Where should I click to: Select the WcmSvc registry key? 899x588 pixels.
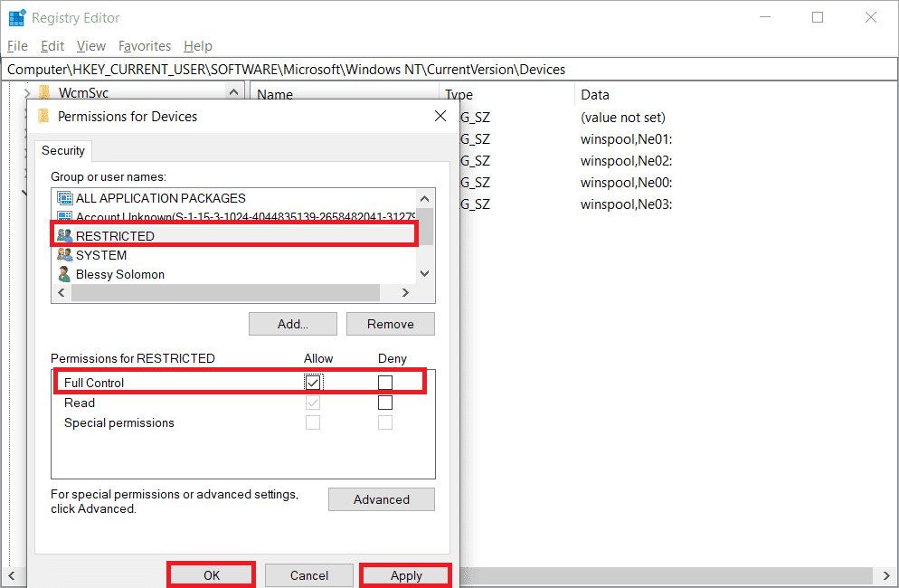point(83,92)
